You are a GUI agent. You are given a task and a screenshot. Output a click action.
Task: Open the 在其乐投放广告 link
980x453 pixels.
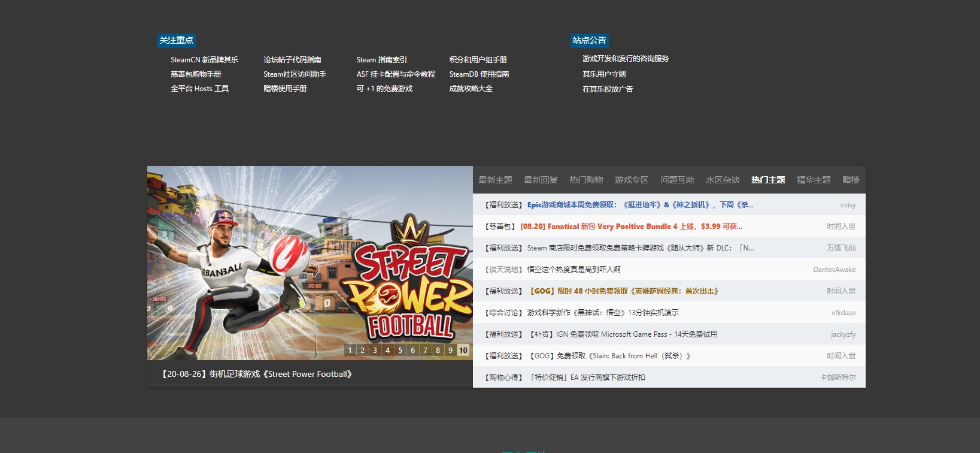coord(608,89)
